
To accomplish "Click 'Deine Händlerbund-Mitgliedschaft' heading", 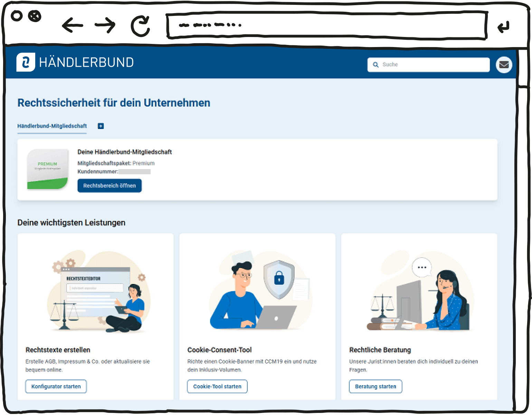I will point(125,152).
